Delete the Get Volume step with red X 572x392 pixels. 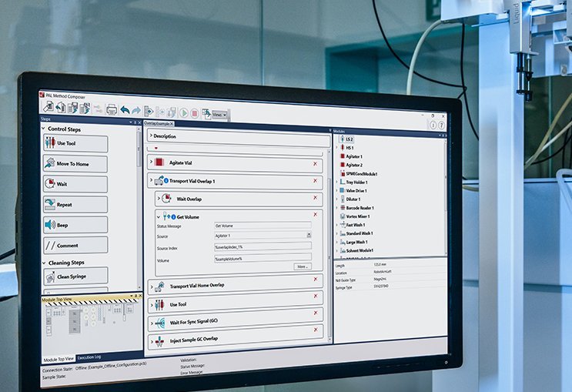coord(315,215)
